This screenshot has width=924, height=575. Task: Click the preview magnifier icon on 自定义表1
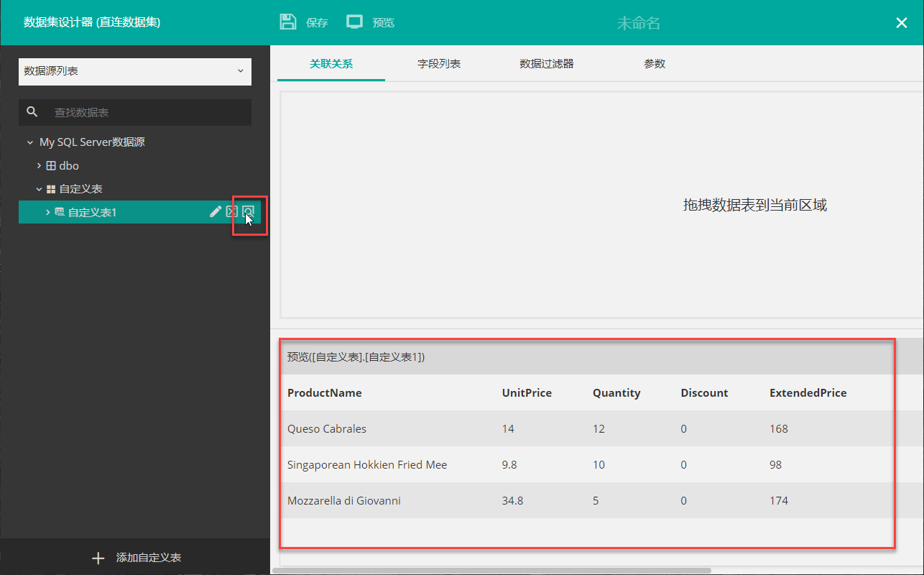(249, 211)
